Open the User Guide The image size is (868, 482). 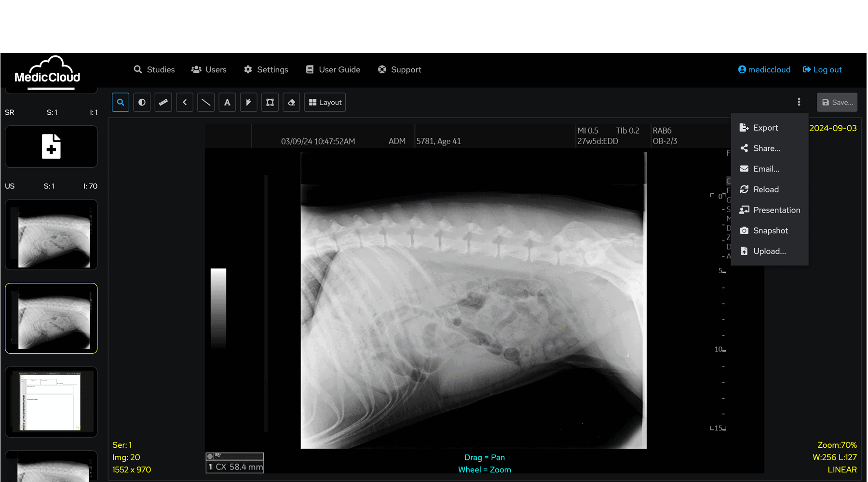pos(333,69)
